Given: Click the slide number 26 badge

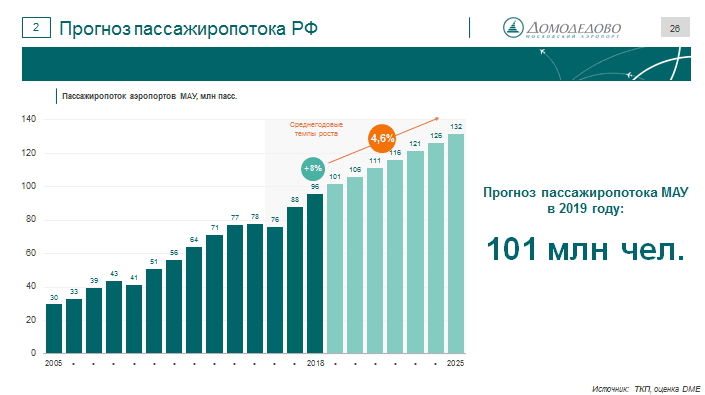Looking at the screenshot, I should point(675,28).
